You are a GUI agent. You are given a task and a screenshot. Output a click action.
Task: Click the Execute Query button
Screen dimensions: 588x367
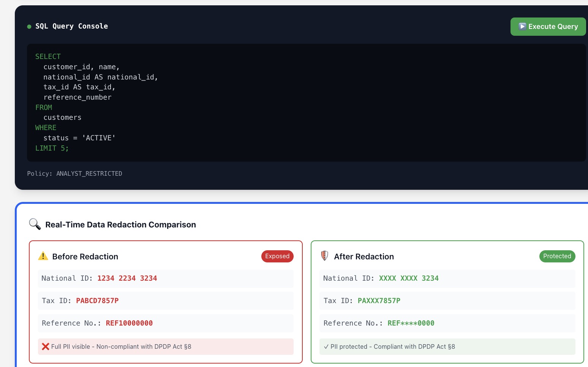548,27
